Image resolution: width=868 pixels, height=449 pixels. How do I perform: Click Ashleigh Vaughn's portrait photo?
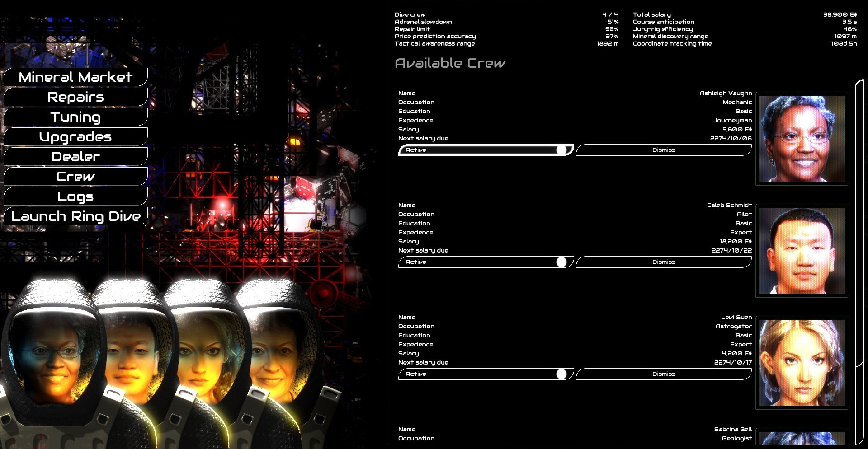pyautogui.click(x=802, y=139)
